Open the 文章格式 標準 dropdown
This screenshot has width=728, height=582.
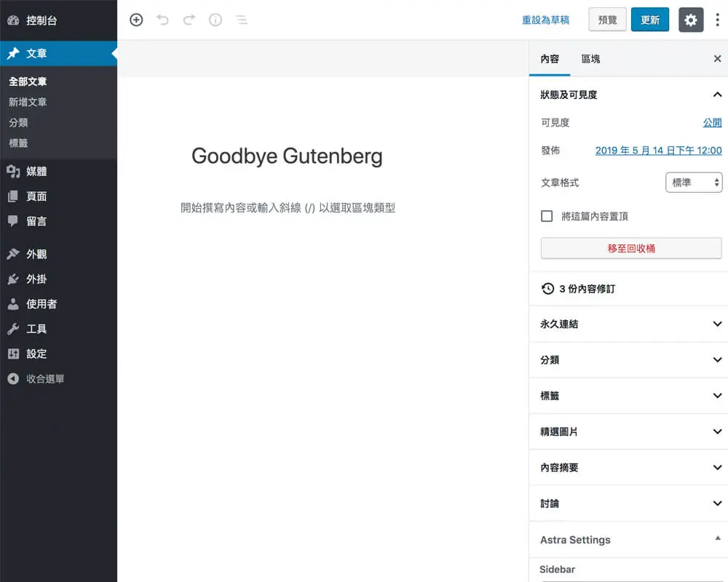pos(694,183)
